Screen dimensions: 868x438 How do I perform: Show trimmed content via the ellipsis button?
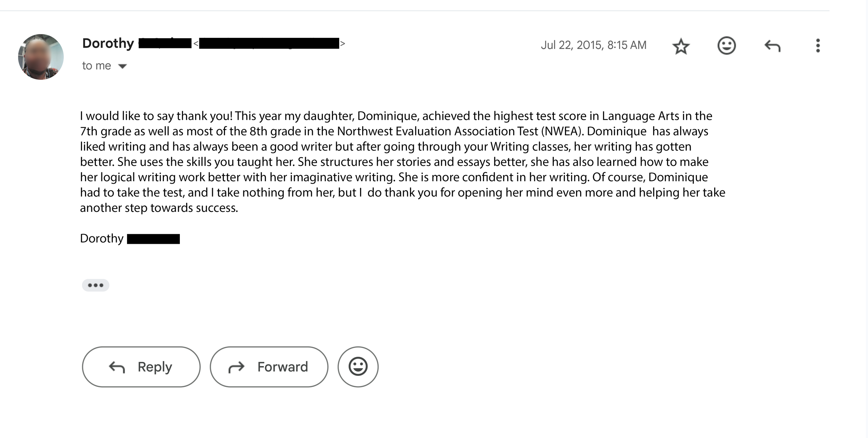pos(95,285)
